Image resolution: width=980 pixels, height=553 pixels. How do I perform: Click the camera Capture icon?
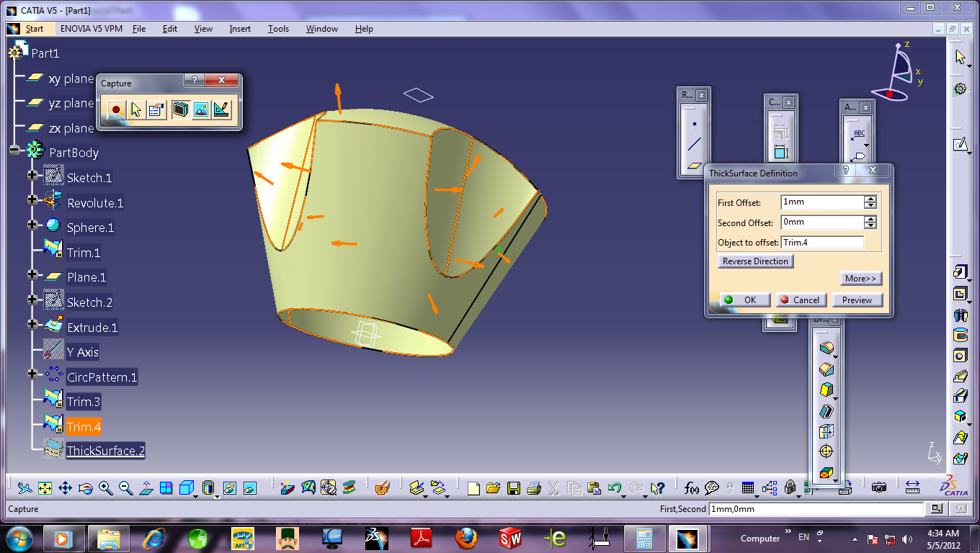click(x=878, y=488)
